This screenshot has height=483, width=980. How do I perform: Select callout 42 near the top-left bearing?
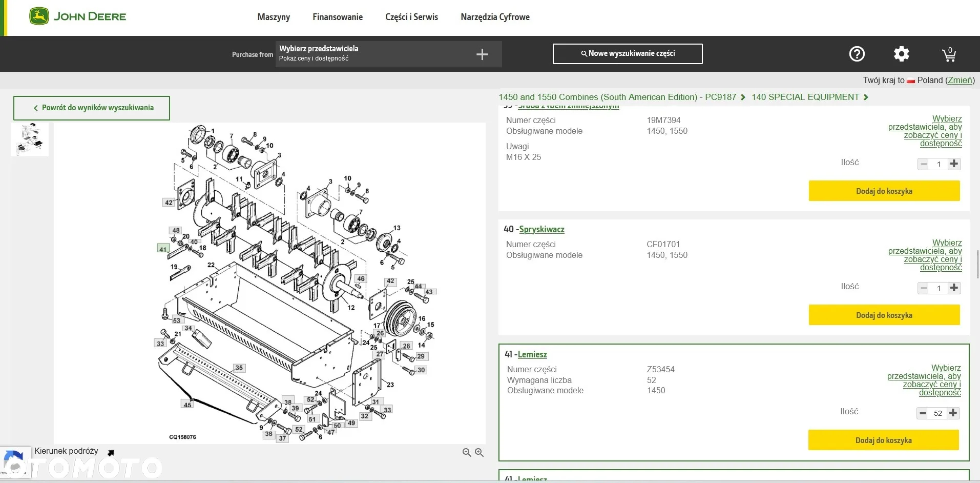pyautogui.click(x=169, y=203)
